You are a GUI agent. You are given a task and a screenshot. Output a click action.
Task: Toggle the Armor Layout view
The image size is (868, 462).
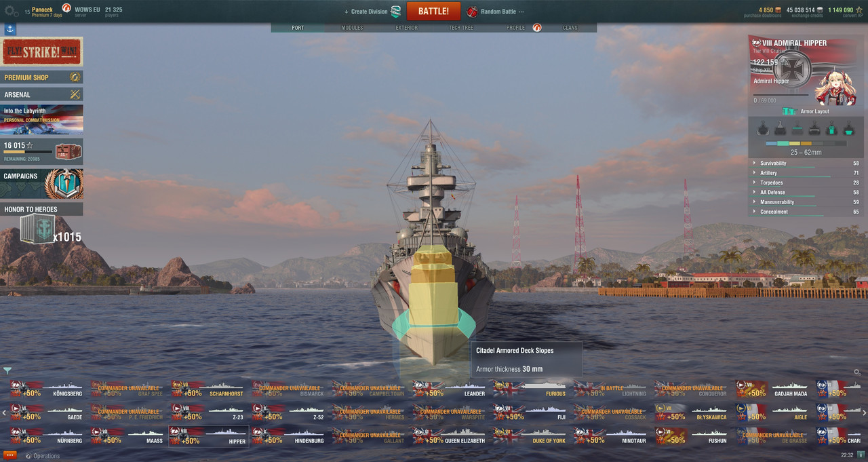807,111
